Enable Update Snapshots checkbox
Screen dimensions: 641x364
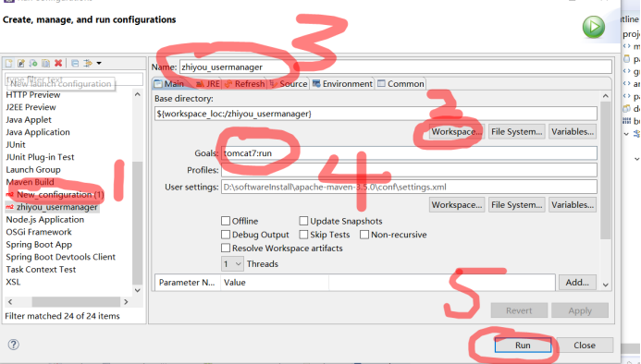point(303,221)
